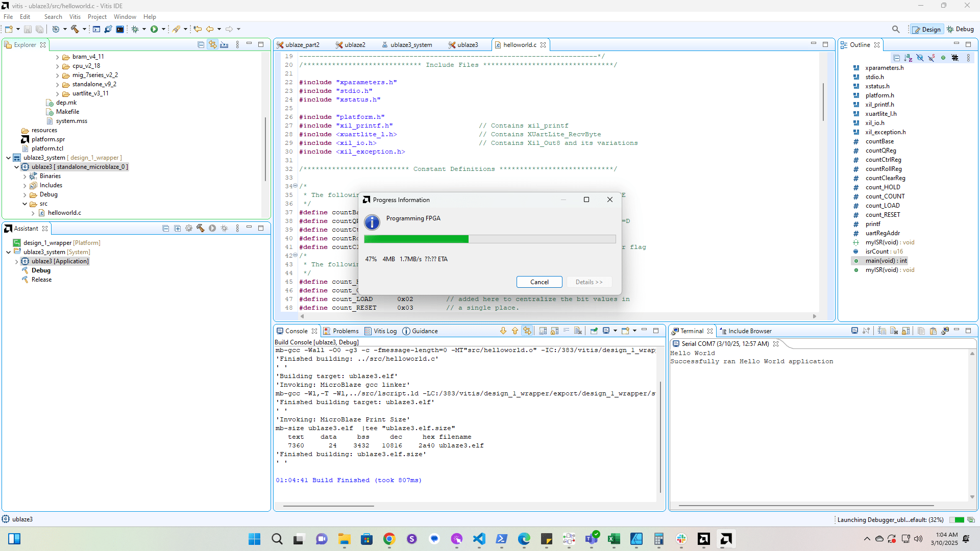Select helloworld.c file in Explorer tree
Image resolution: width=980 pixels, height=551 pixels.
coord(64,213)
